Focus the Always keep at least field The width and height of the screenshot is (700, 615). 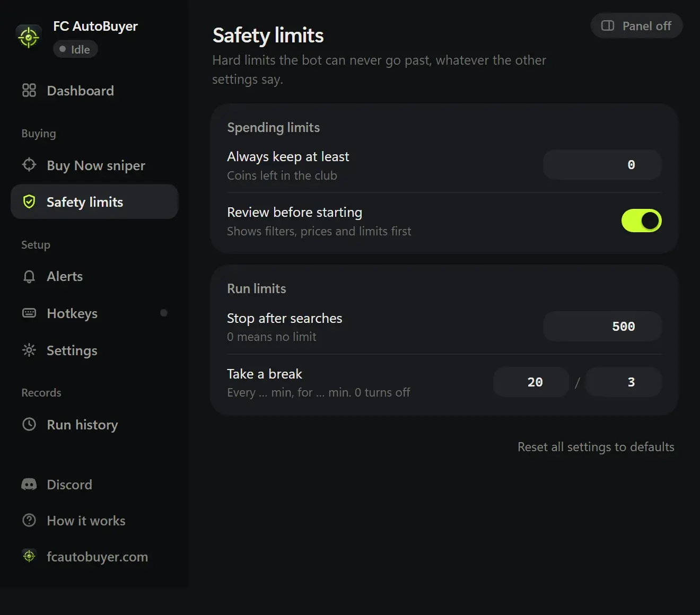602,164
